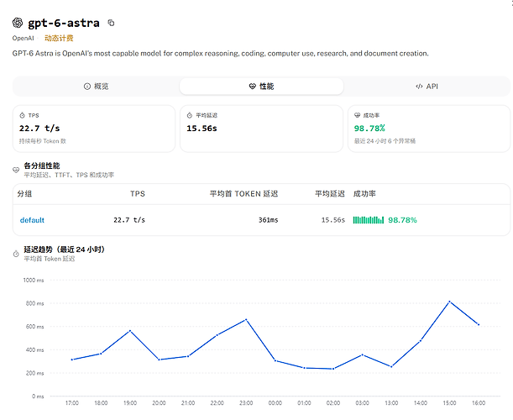The image size is (513, 420).
Task: Click the chart data point at 19:00
Action: pyautogui.click(x=130, y=331)
